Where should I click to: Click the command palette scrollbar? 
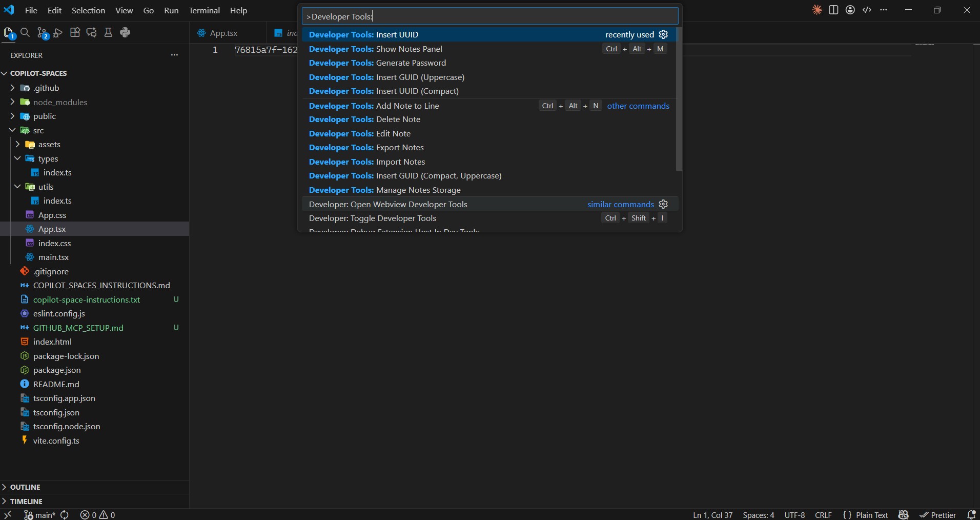click(x=679, y=99)
